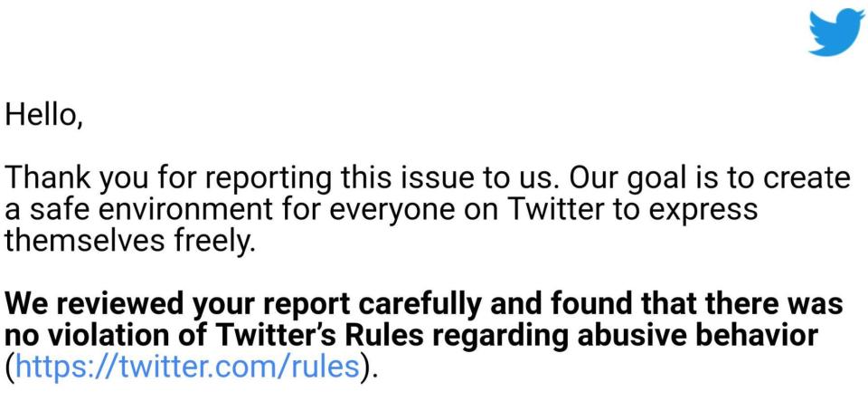Click the word "Twitter" in second line

pyautogui.click(x=557, y=211)
